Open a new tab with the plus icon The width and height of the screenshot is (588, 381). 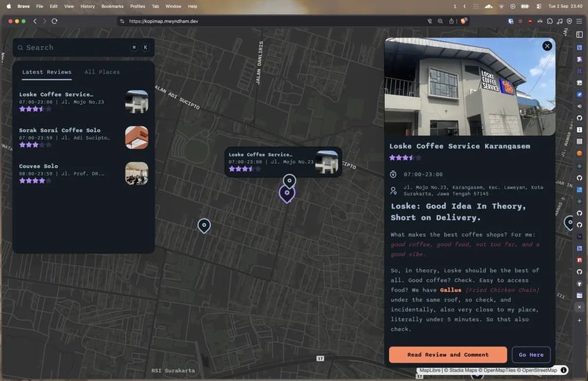(579, 320)
